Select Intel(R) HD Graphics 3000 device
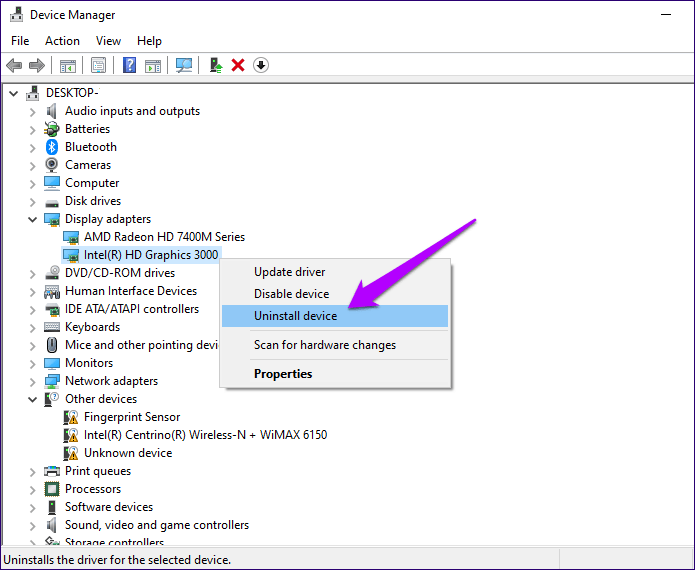 click(151, 255)
